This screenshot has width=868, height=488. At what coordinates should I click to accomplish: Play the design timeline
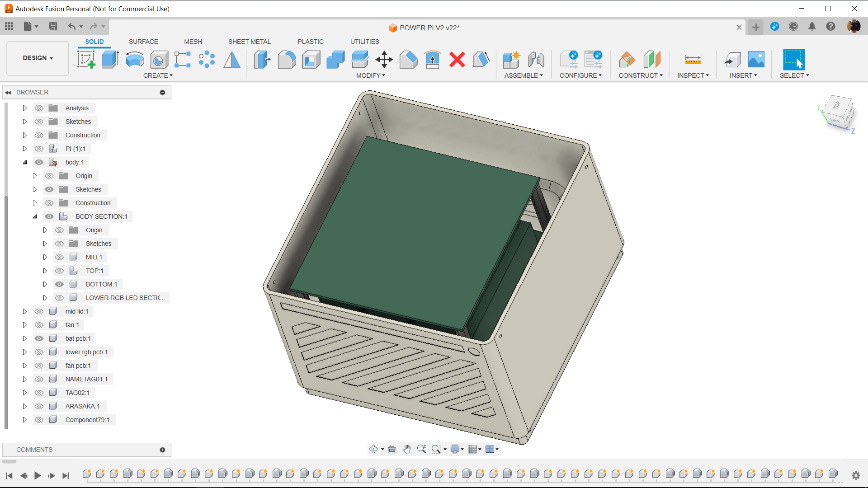(x=38, y=475)
